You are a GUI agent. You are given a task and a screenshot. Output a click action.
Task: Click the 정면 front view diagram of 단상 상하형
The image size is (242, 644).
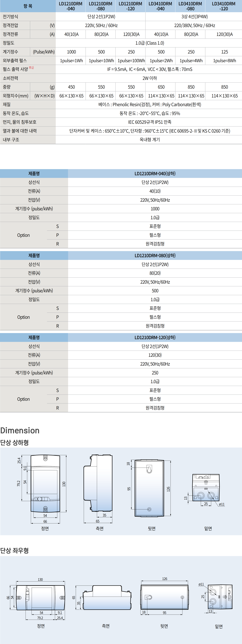point(45,483)
